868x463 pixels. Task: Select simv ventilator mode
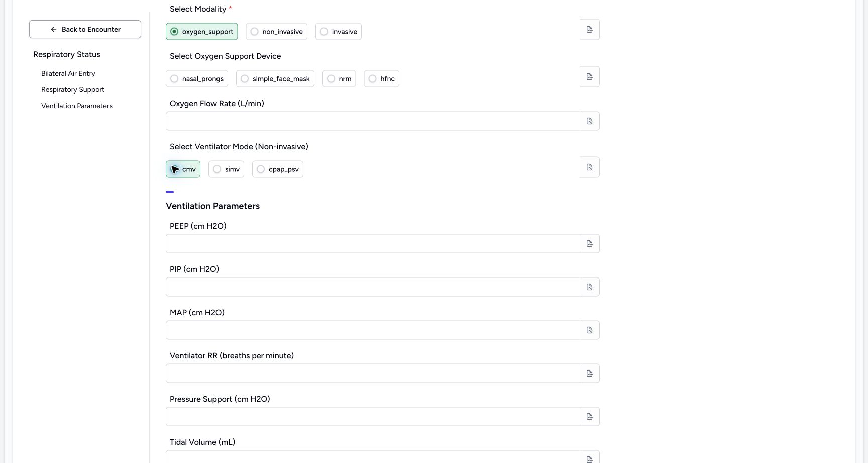click(x=227, y=169)
